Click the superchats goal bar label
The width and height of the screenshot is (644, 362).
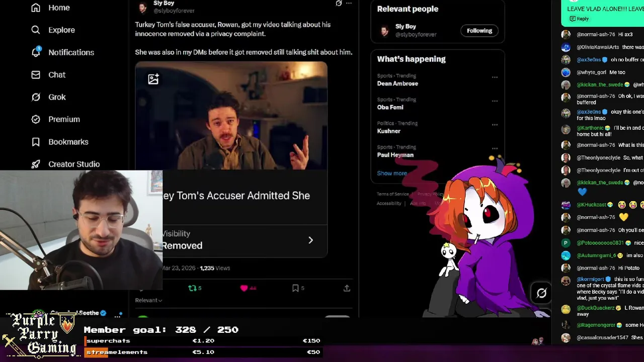tap(108, 341)
